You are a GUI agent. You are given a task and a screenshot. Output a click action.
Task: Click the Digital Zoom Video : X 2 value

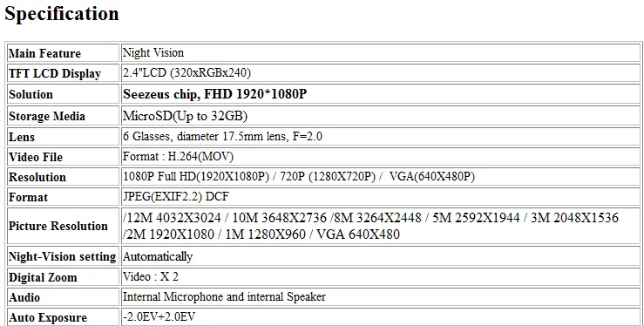[x=151, y=276]
